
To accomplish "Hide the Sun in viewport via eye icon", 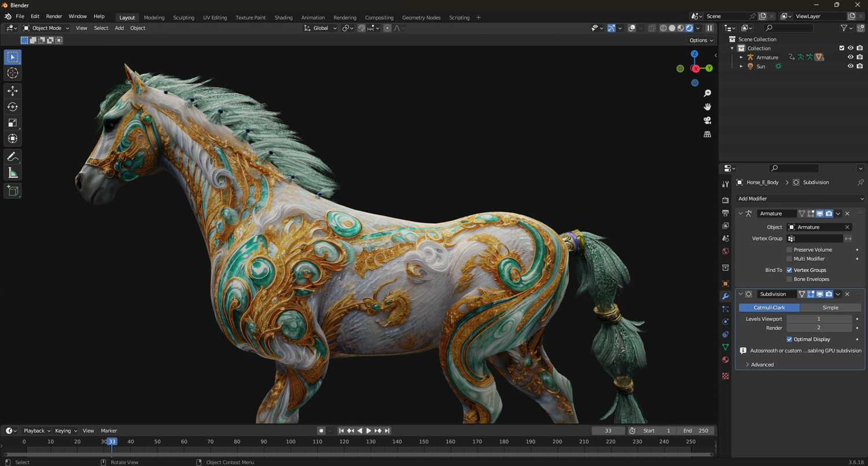I will click(x=851, y=66).
